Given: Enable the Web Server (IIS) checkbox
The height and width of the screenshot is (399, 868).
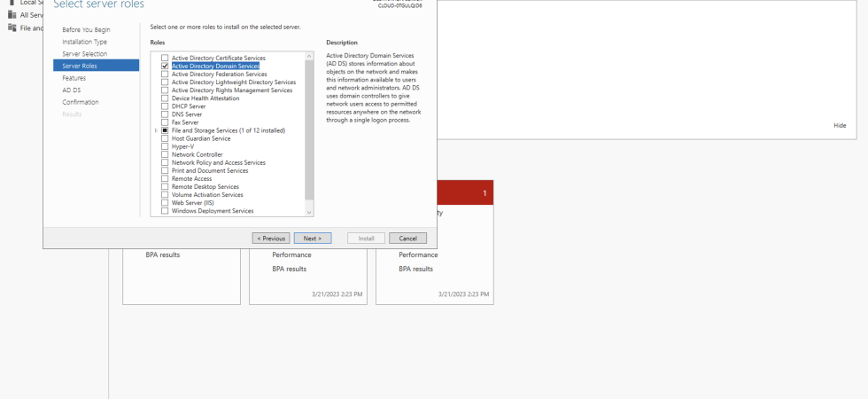Looking at the screenshot, I should 165,203.
